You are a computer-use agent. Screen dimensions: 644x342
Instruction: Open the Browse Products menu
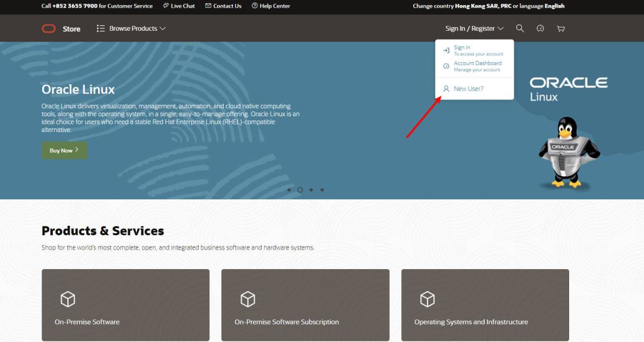[x=131, y=28]
